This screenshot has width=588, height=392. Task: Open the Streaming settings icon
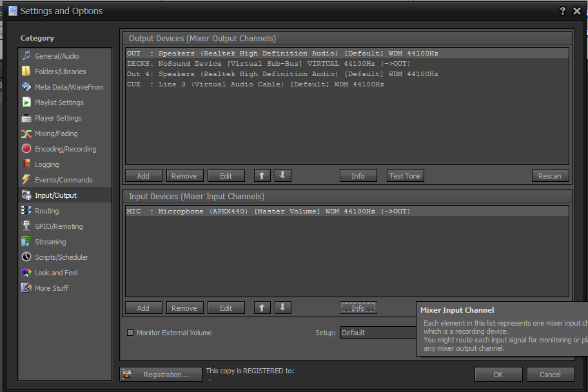(27, 242)
